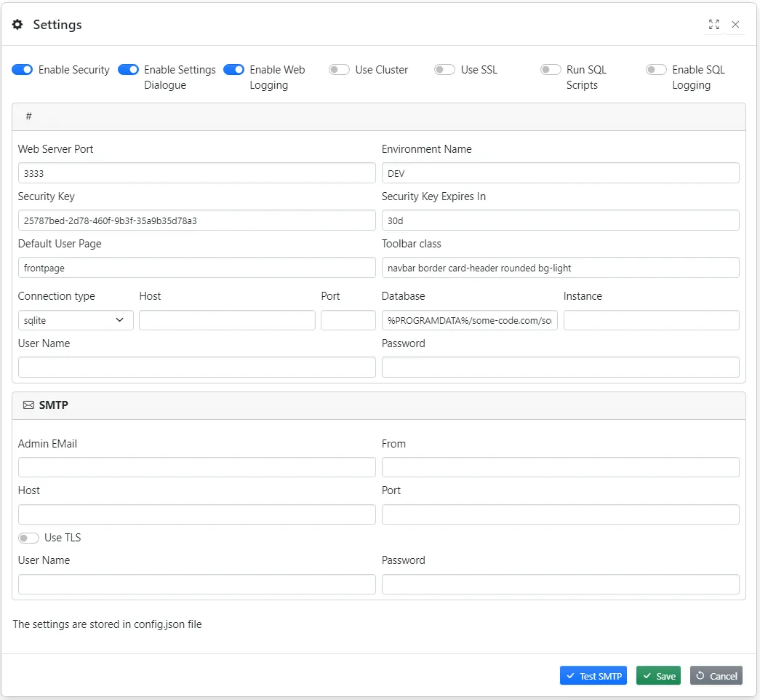Click the Admin EMail text box
760x700 pixels.
[196, 467]
